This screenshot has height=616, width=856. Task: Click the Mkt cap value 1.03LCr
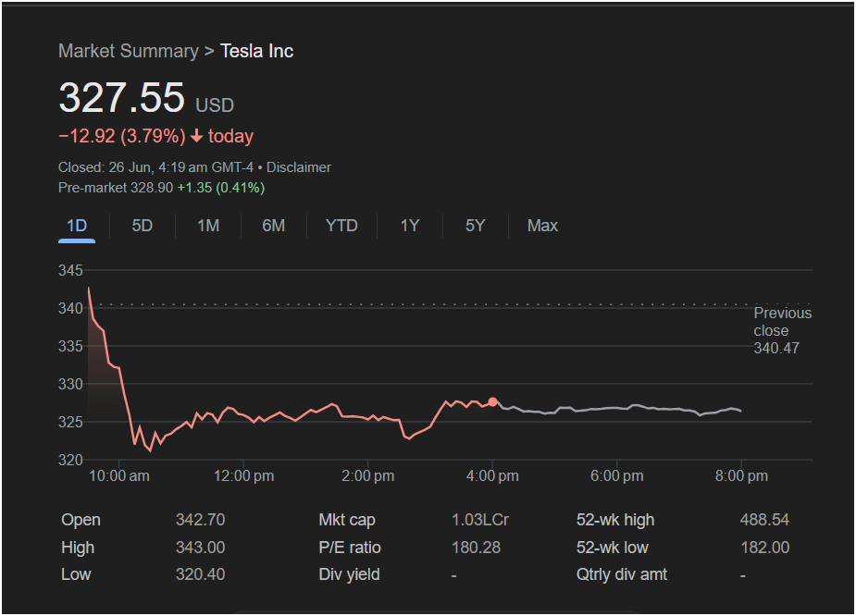click(479, 520)
